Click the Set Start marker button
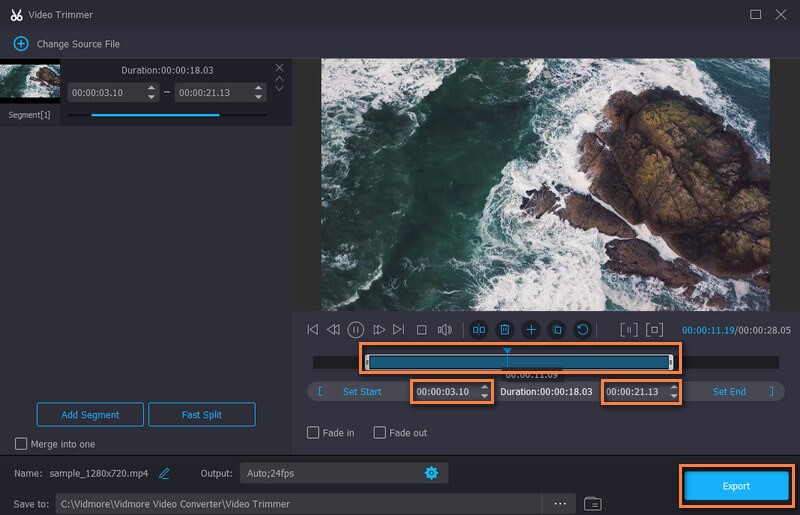This screenshot has height=515, width=800. [x=361, y=392]
